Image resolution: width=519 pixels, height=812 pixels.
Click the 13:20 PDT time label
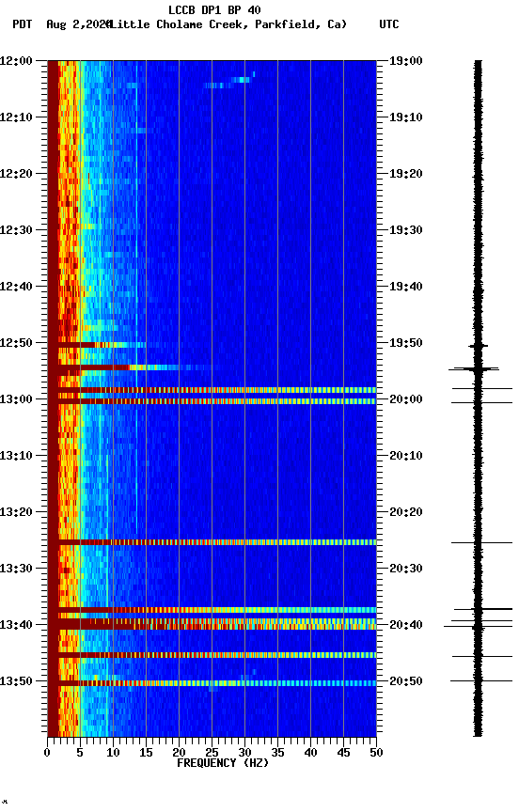(16, 512)
